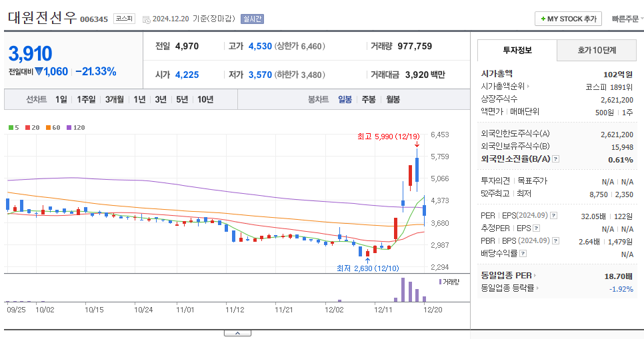Image resolution: width=644 pixels, height=339 pixels.
Task: Click the MY STOCK 추가 button
Action: [x=568, y=19]
